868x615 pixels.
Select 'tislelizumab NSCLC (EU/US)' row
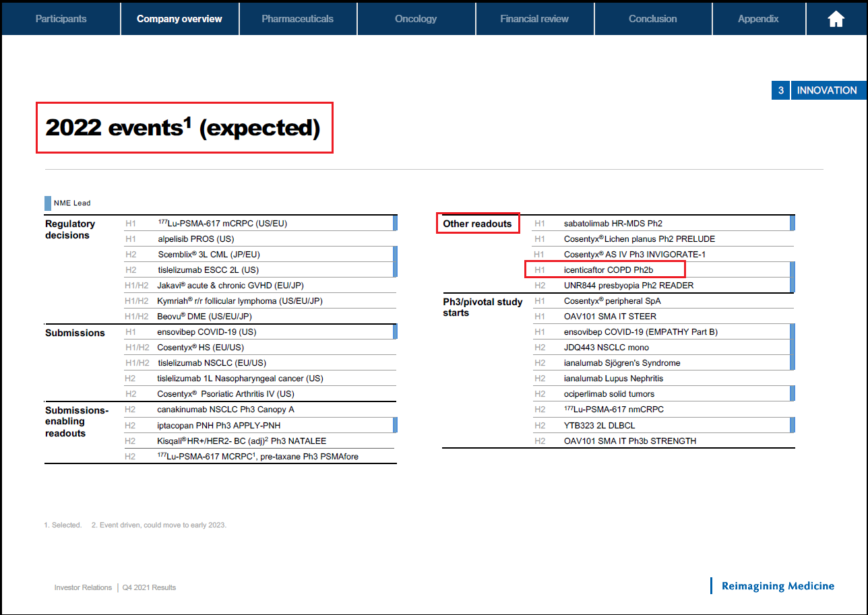pyautogui.click(x=260, y=362)
